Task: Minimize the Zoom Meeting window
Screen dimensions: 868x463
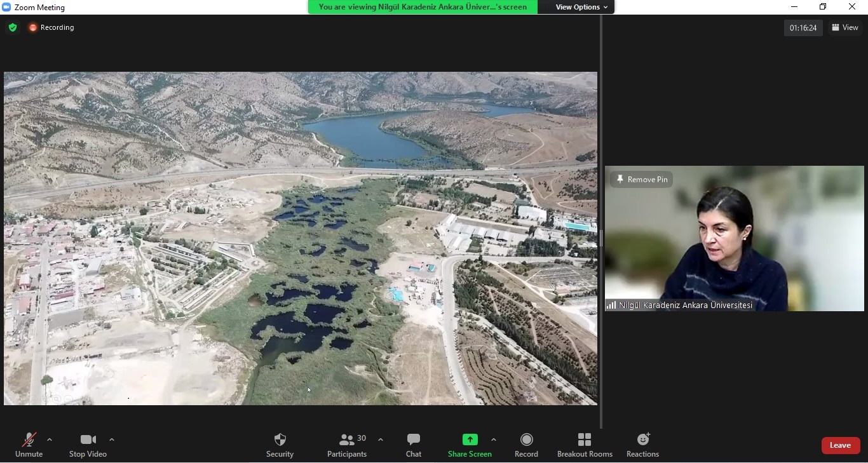Action: [794, 7]
